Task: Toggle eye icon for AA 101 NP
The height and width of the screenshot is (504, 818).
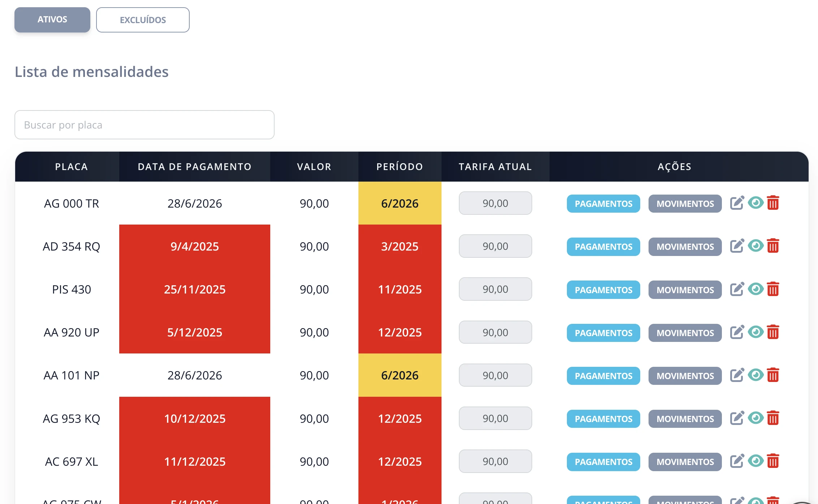Action: point(755,375)
